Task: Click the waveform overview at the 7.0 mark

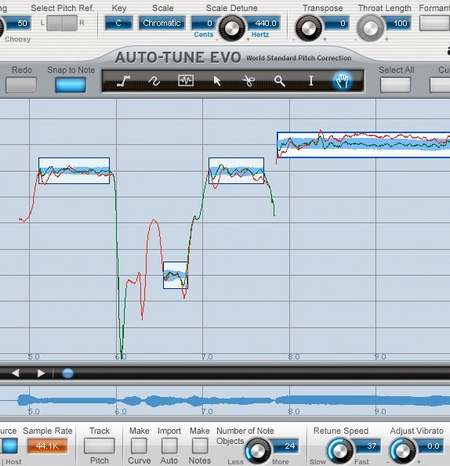Action: [203, 400]
